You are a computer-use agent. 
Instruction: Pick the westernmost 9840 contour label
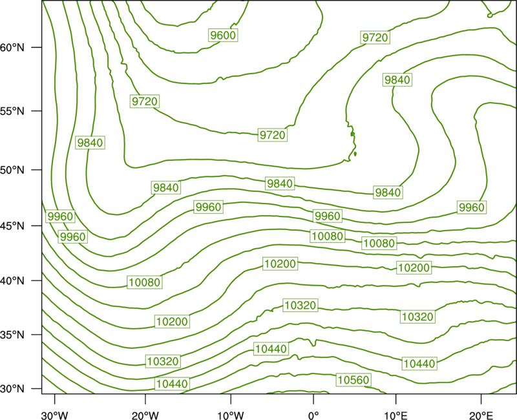pos(90,143)
